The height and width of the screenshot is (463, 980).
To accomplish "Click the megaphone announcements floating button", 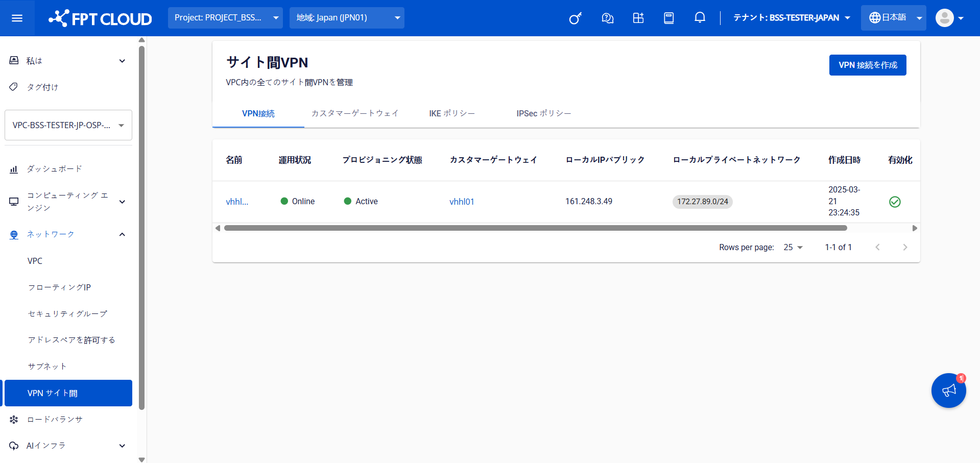I will 949,391.
